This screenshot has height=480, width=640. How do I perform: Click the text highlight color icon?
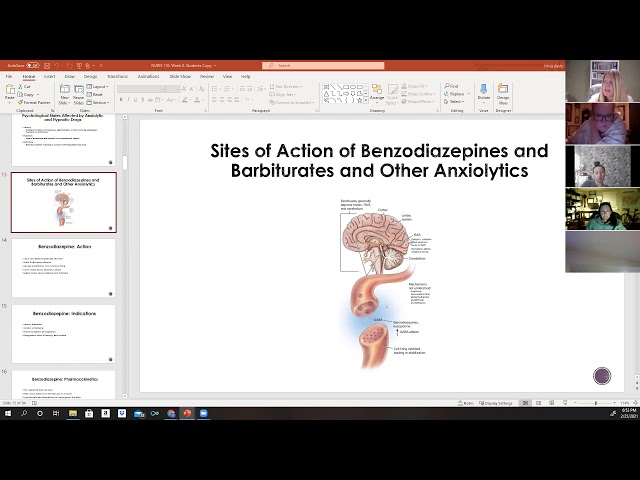[184, 100]
